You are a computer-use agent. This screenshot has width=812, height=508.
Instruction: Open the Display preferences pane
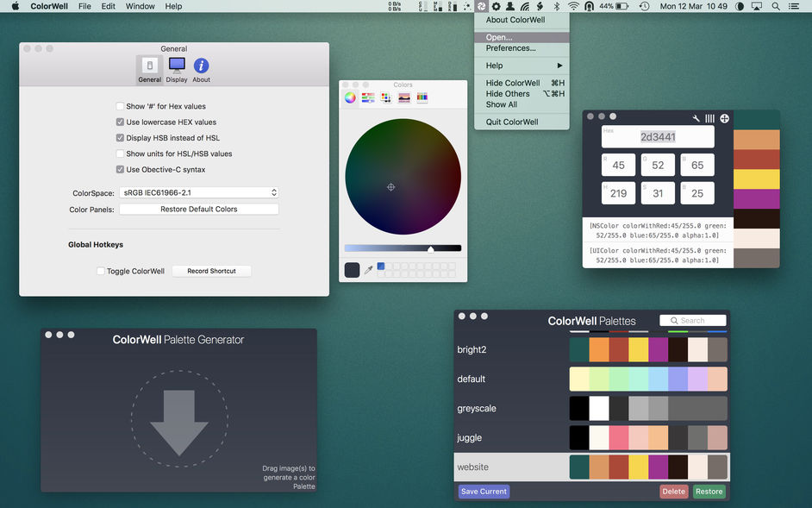[177, 70]
